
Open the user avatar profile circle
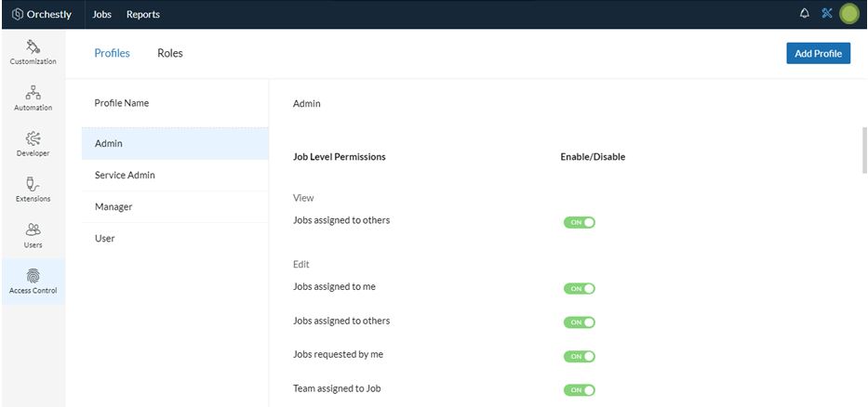[x=849, y=14]
